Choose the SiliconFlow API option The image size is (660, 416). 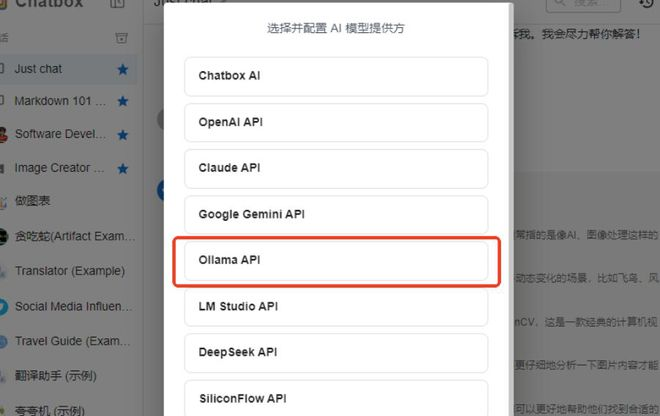coord(336,398)
